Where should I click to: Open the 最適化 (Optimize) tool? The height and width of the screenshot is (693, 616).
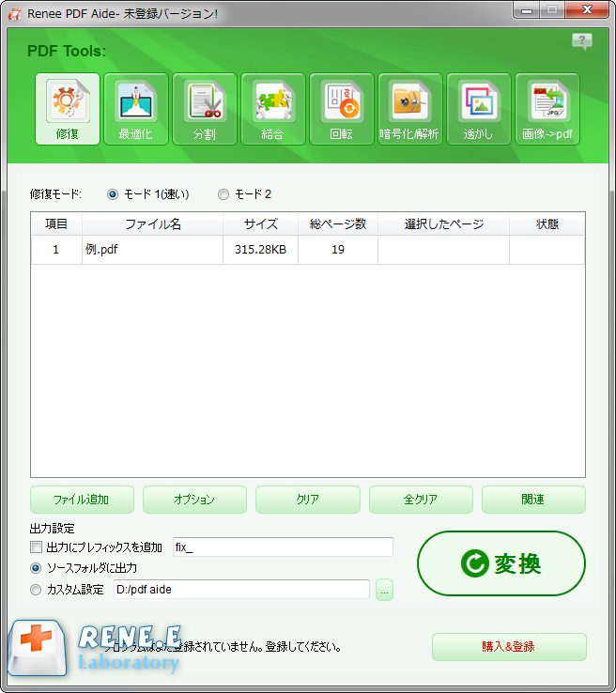pos(136,109)
